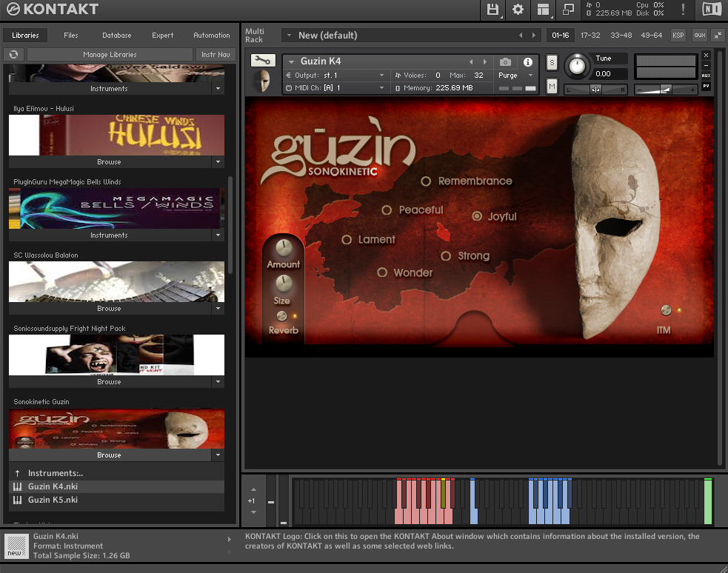Image resolution: width=728 pixels, height=573 pixels.
Task: Open the MIDI Ch dropdown
Action: pyautogui.click(x=381, y=87)
